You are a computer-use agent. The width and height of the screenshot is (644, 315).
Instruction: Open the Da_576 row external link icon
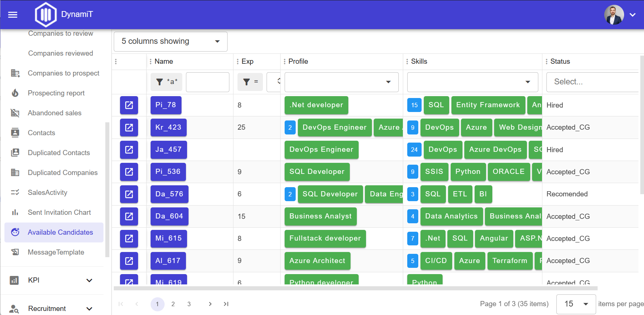coord(129,194)
